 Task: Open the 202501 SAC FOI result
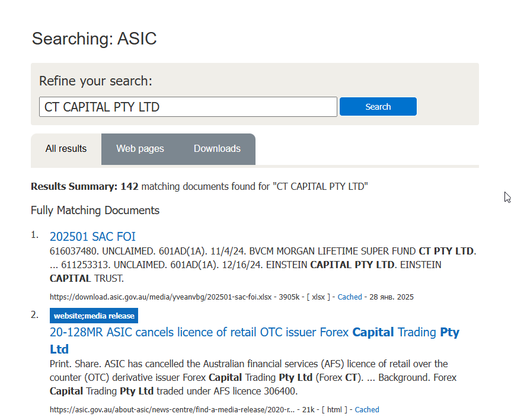pos(92,237)
